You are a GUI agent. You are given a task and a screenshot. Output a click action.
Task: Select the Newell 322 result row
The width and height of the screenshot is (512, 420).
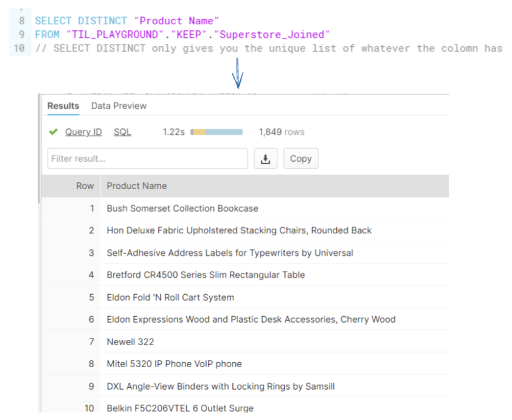point(130,342)
